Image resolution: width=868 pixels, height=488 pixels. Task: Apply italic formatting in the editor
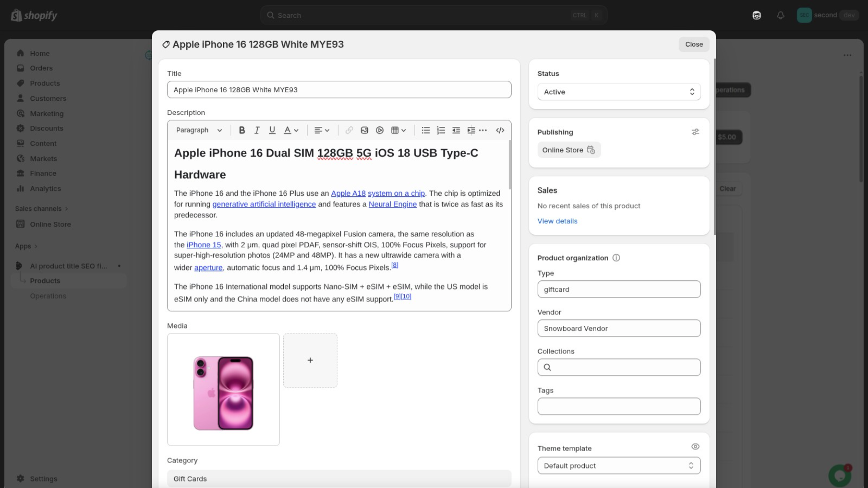pyautogui.click(x=257, y=130)
